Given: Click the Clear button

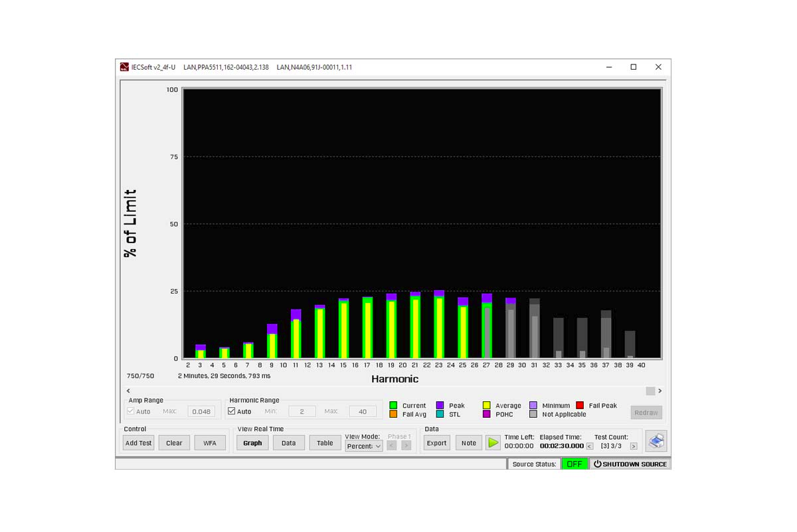Looking at the screenshot, I should tap(174, 442).
